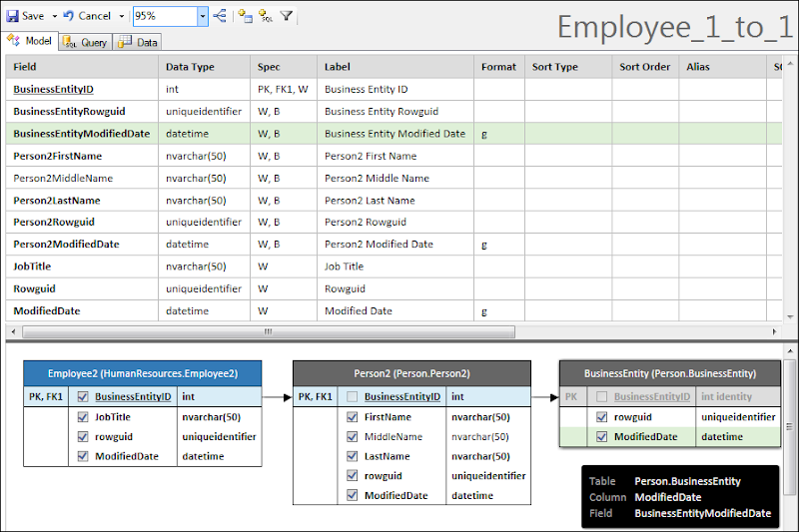
Task: Uncheck rowguid in BusinessEntity table
Action: (602, 417)
